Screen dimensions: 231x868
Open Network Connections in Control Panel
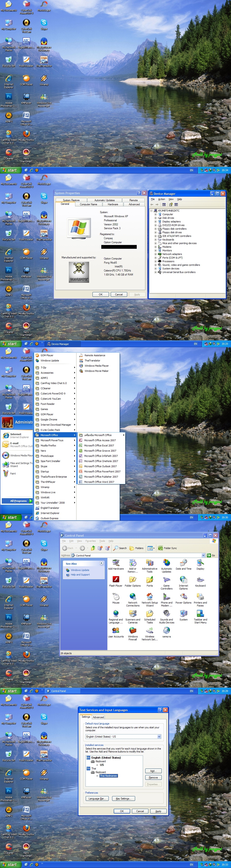(x=133, y=600)
